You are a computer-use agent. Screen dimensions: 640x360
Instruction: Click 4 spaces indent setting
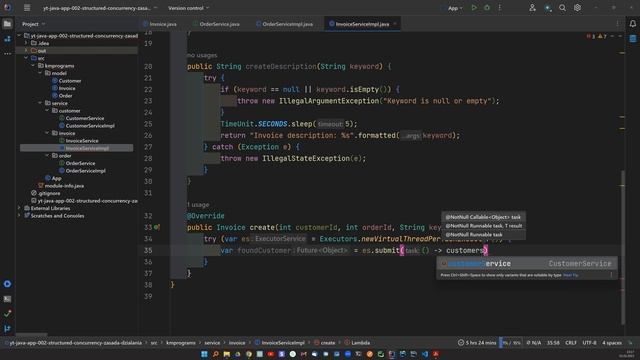coord(611,343)
